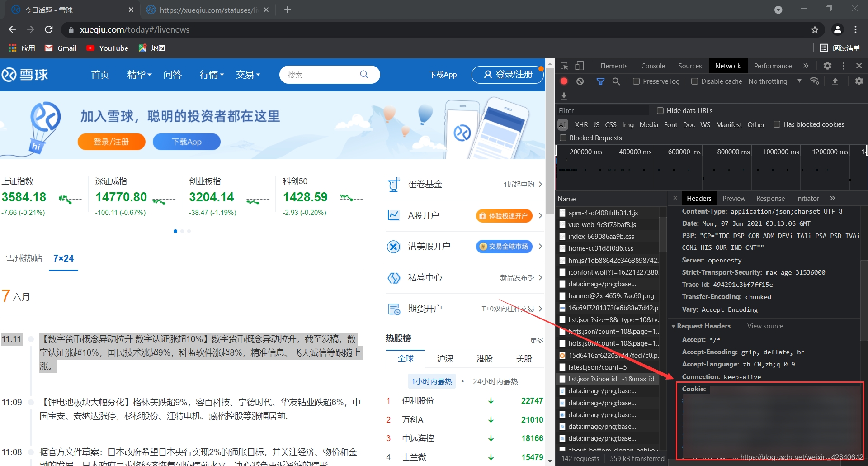Click the export HAR download icon
The image size is (868, 466).
click(x=564, y=96)
